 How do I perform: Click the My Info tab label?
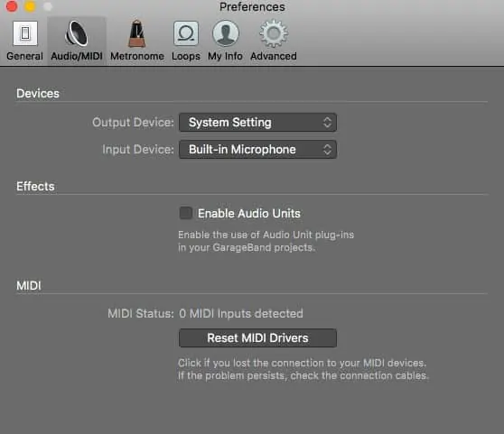point(225,56)
